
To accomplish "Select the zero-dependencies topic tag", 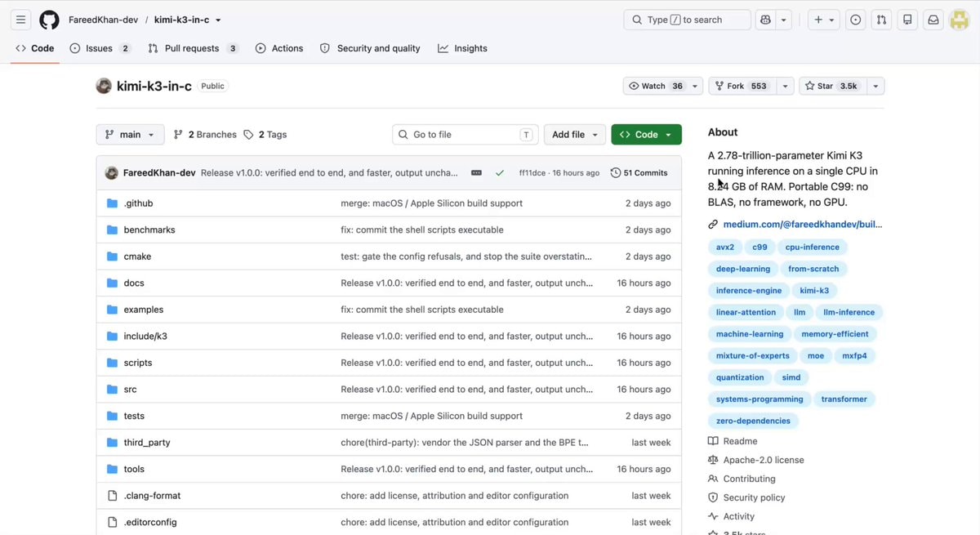I will 753,421.
